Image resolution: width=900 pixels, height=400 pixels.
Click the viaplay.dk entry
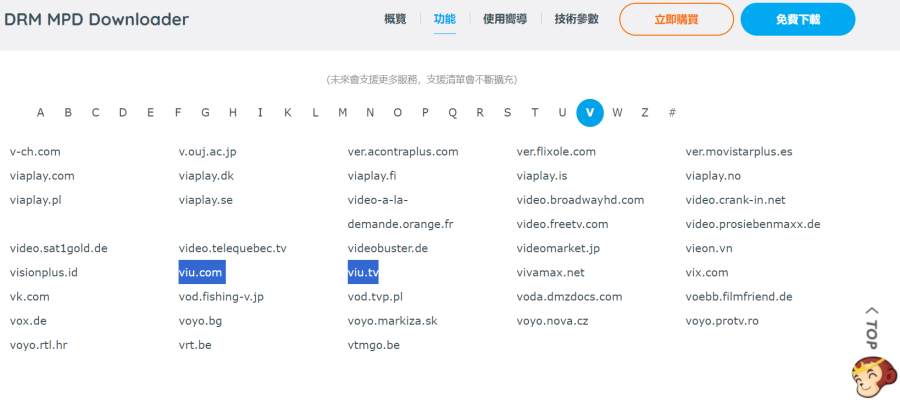[206, 176]
